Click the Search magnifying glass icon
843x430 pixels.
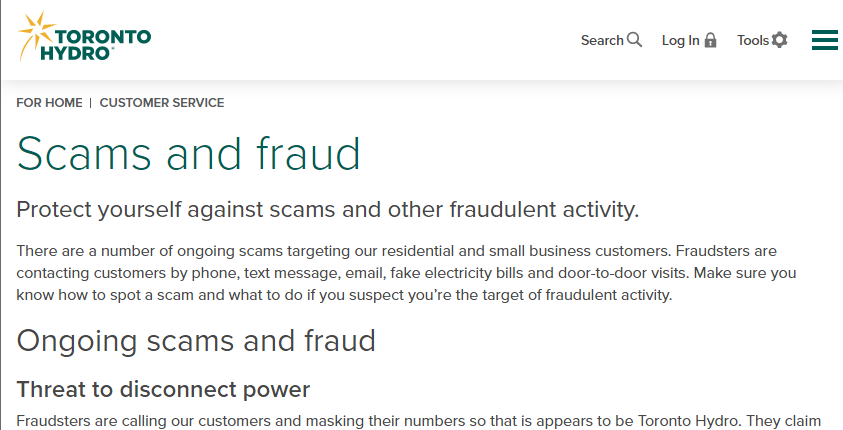coord(634,40)
